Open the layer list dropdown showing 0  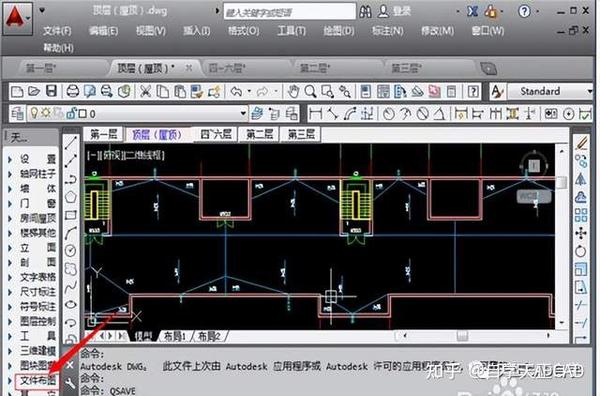(137, 114)
